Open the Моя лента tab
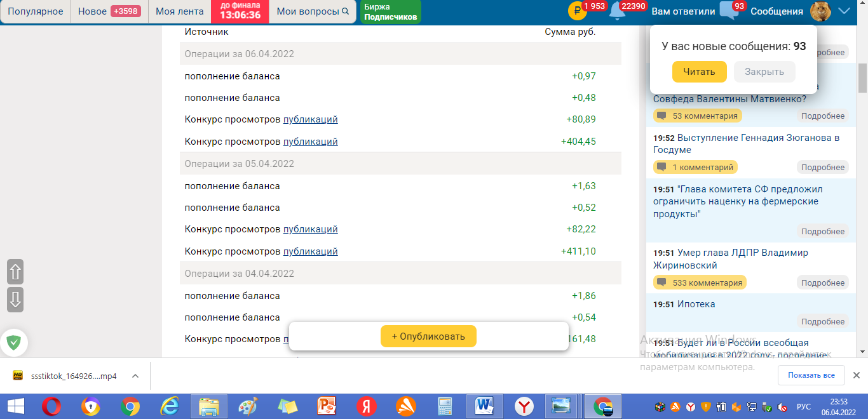The height and width of the screenshot is (419, 868). click(x=180, y=11)
